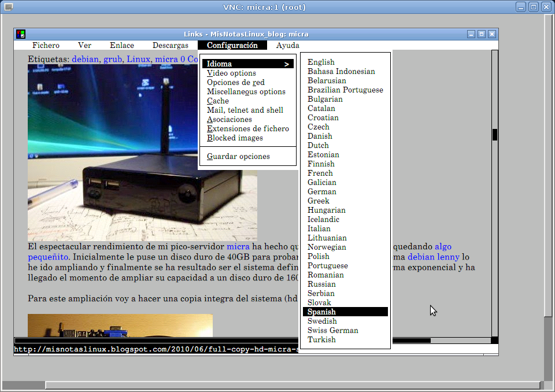555x392 pixels.
Task: Open Blocked images settings
Action: pyautogui.click(x=235, y=138)
